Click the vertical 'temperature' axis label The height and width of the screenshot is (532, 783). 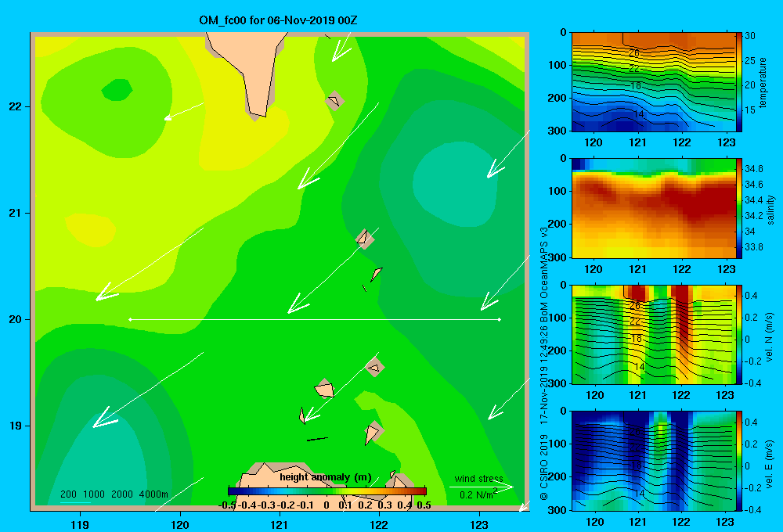tap(763, 82)
